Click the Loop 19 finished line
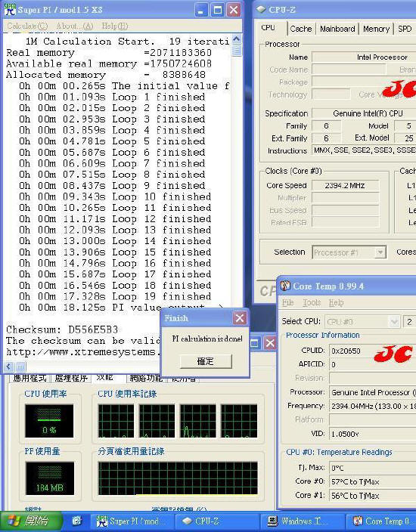The height and width of the screenshot is (532, 416). click(115, 296)
